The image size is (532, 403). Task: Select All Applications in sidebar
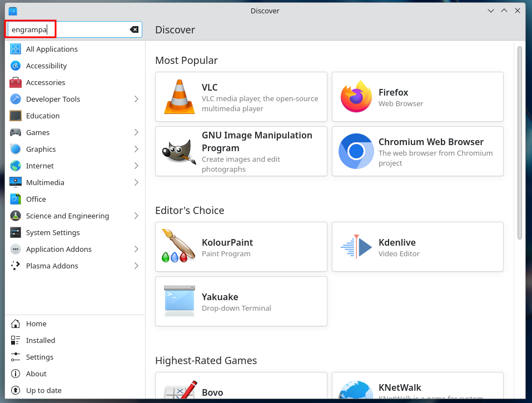[52, 49]
